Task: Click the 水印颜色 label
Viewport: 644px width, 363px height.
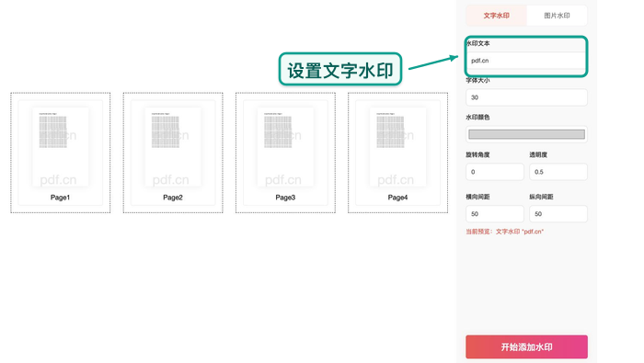Action: coord(477,118)
